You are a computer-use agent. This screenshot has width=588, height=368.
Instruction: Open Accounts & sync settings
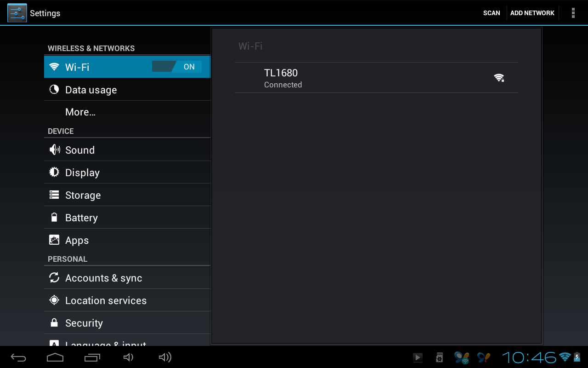pos(127,278)
